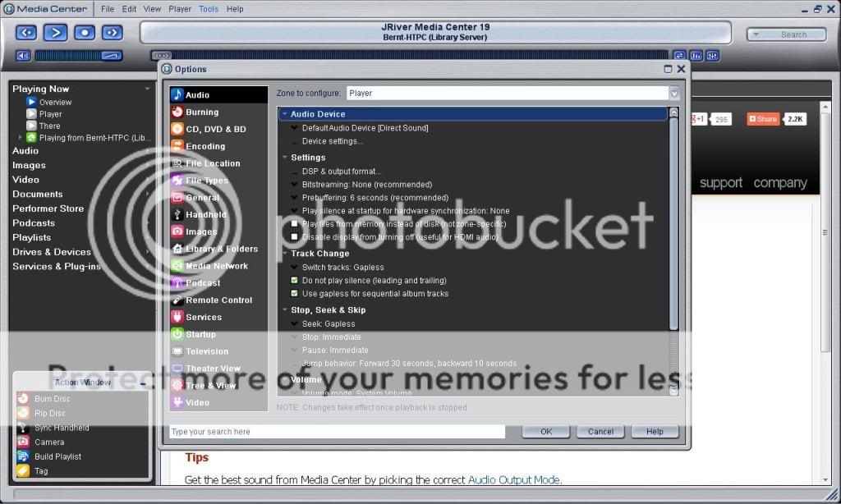Click the Play button in the transport bar

pos(55,33)
